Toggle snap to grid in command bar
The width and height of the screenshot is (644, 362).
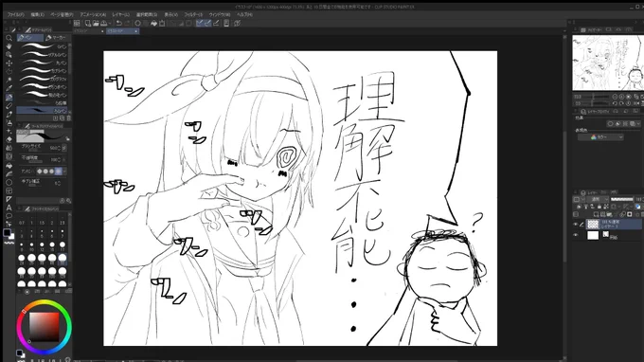tap(217, 24)
